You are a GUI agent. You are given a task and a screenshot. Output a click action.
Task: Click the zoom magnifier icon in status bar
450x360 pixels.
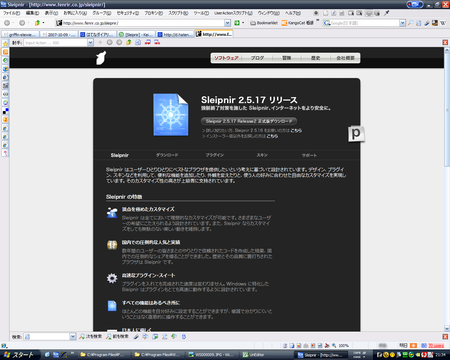pyautogui.click(x=334, y=345)
